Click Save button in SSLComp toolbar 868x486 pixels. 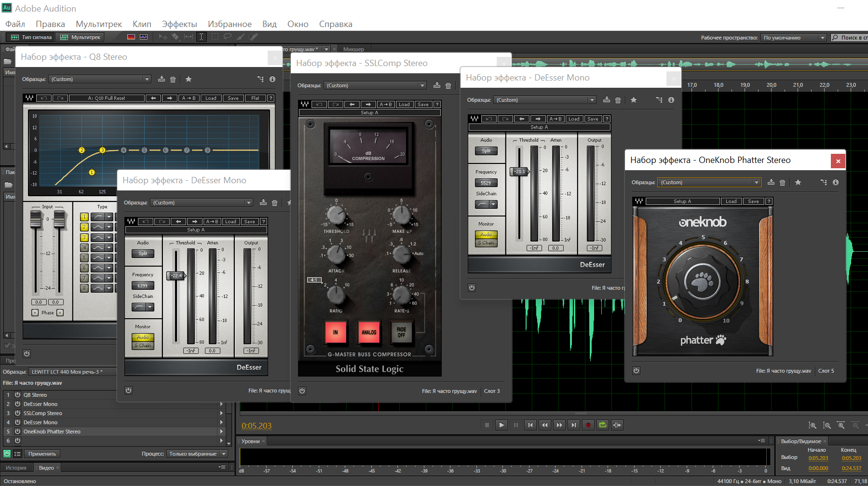point(423,104)
